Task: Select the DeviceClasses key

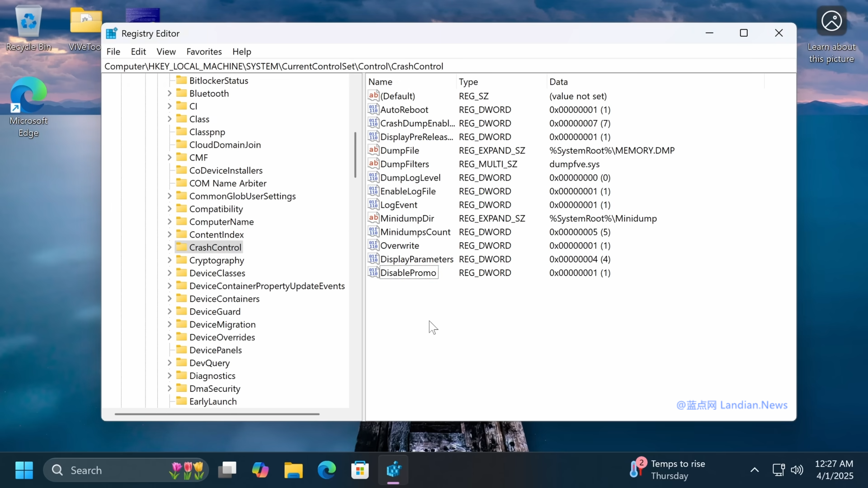Action: 217,273
